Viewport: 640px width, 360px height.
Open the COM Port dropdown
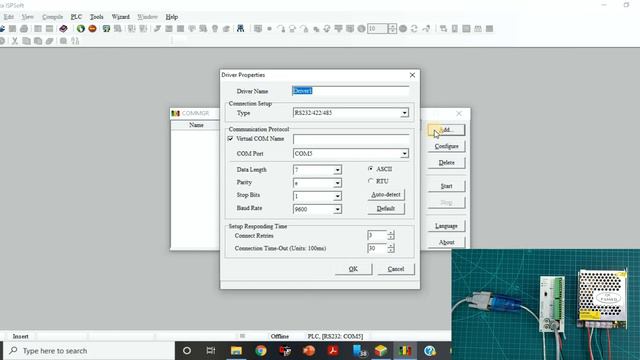pos(404,153)
